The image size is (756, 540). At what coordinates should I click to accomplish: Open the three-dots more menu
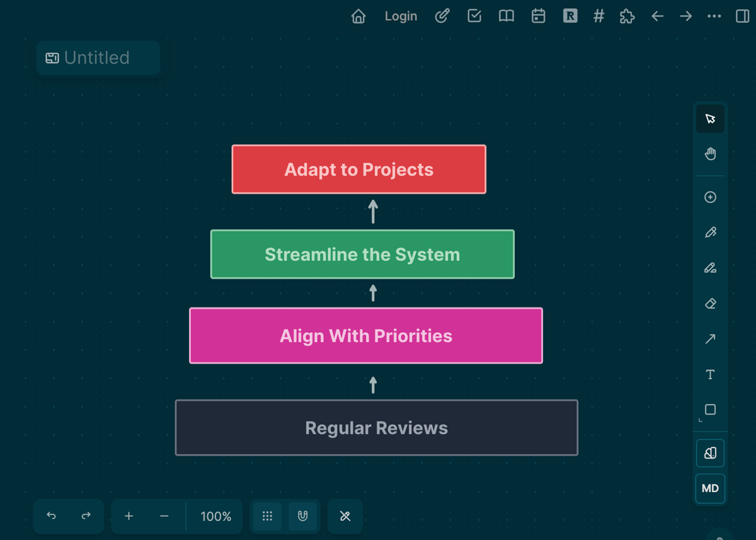[714, 16]
